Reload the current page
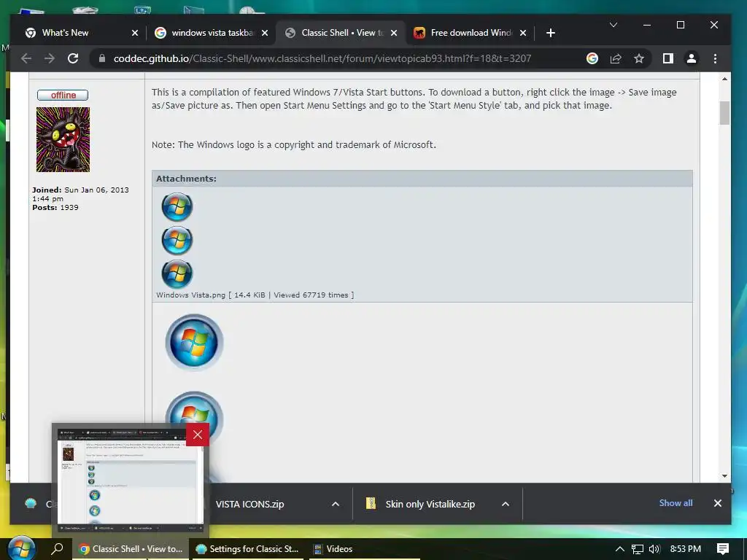 [73, 58]
